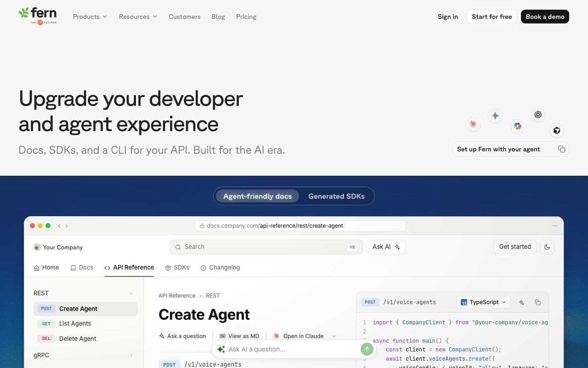Switch to the Generated SDKs view
This screenshot has width=588, height=368.
[337, 196]
